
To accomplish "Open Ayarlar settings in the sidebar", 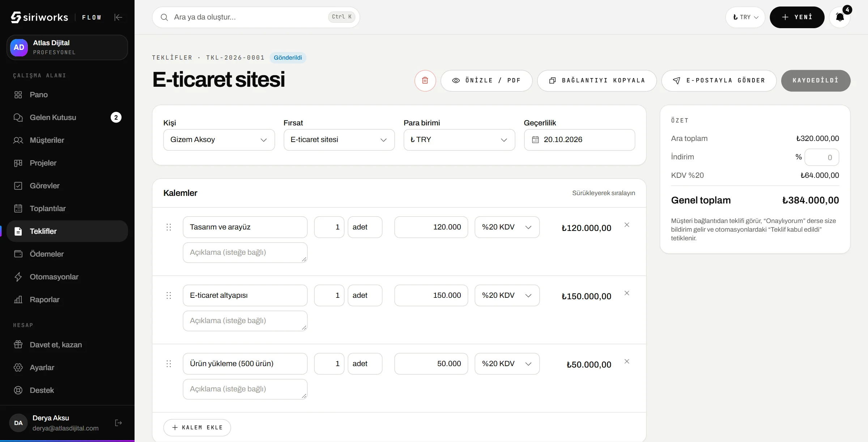I will (x=67, y=368).
